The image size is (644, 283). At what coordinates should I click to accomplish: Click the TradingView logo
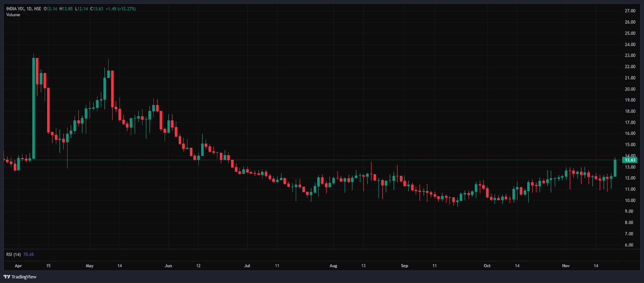[x=20, y=277]
